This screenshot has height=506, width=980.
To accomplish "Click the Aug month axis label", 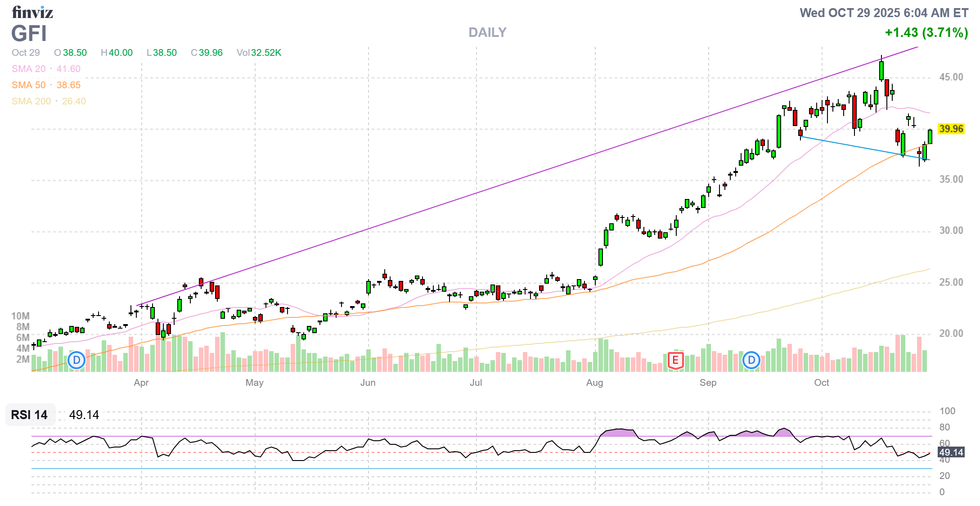I will click(594, 383).
